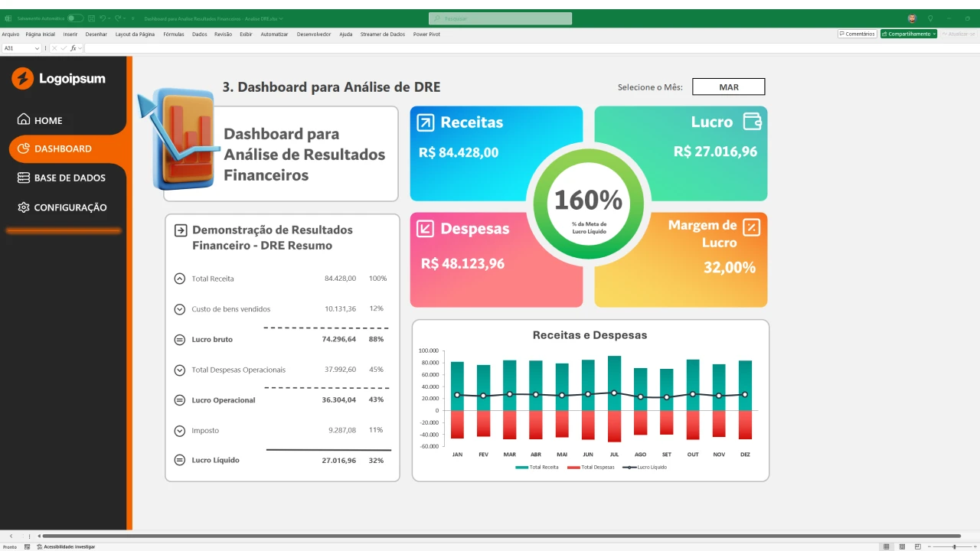This screenshot has height=551, width=980.
Task: Click the user profile avatar
Action: [912, 18]
